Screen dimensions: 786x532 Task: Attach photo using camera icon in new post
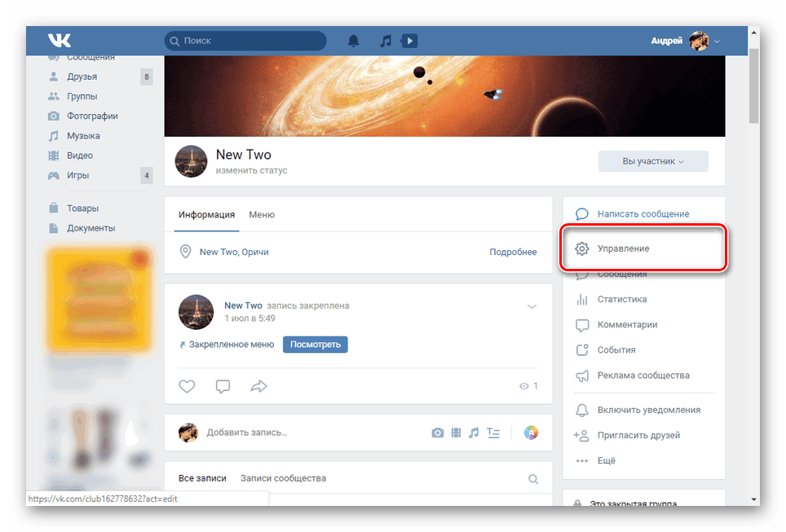(438, 433)
